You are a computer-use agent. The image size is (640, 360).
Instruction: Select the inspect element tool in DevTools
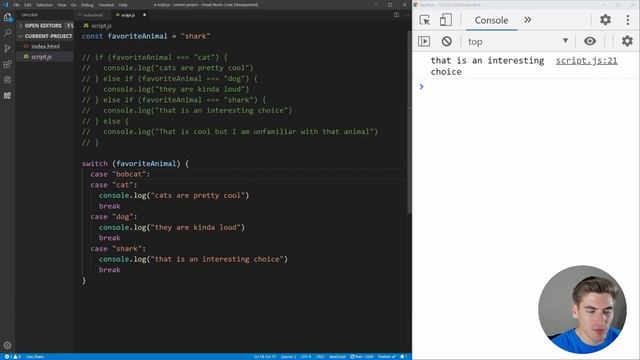[x=424, y=20]
